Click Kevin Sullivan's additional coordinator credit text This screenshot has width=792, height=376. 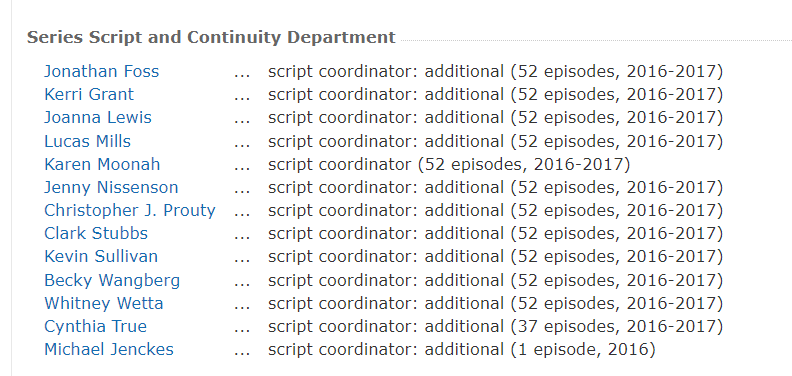click(496, 256)
